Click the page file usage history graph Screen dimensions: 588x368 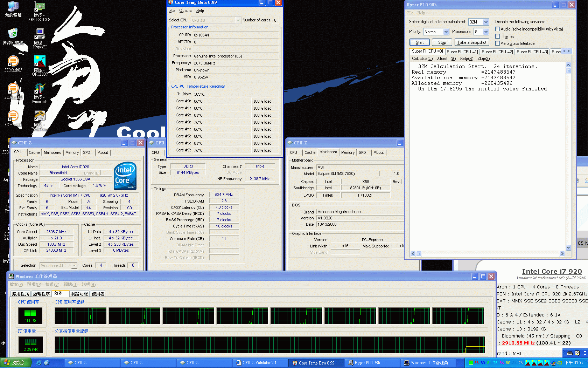(269, 345)
